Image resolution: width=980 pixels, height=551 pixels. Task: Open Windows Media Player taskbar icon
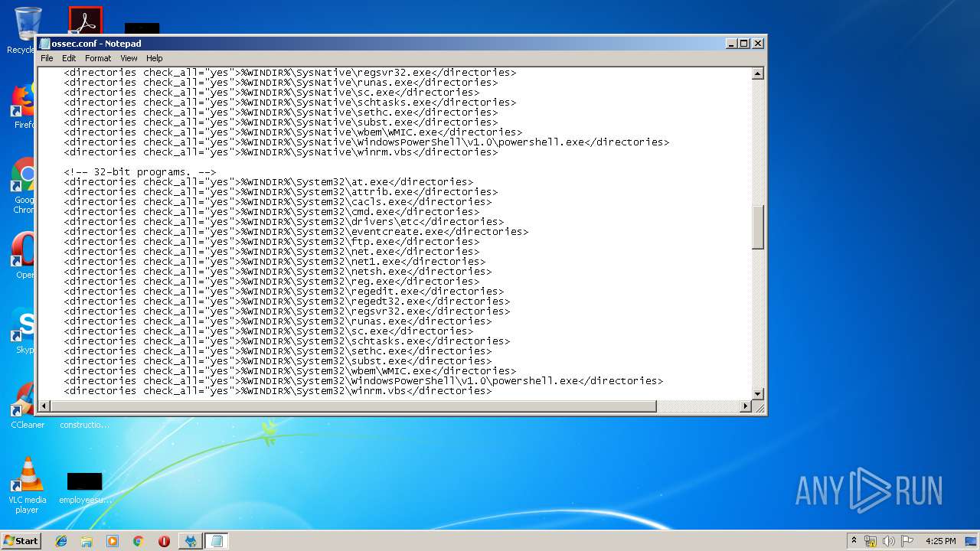point(113,541)
